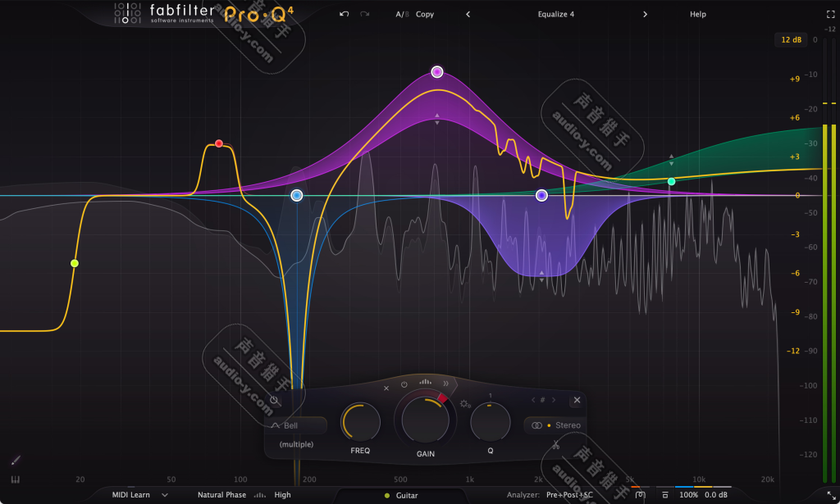
Task: Undo the last edit
Action: (344, 14)
